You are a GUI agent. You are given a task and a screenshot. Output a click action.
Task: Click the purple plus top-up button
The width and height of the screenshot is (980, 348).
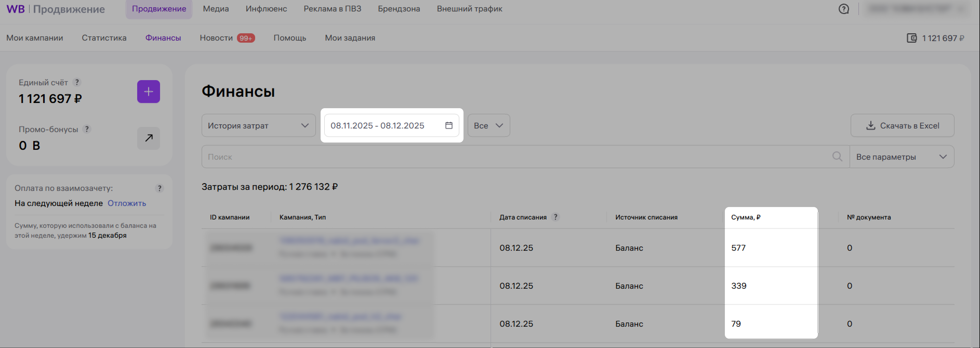148,91
